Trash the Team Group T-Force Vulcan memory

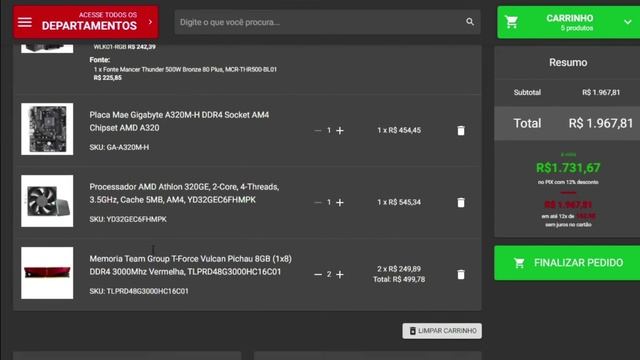[x=461, y=275]
